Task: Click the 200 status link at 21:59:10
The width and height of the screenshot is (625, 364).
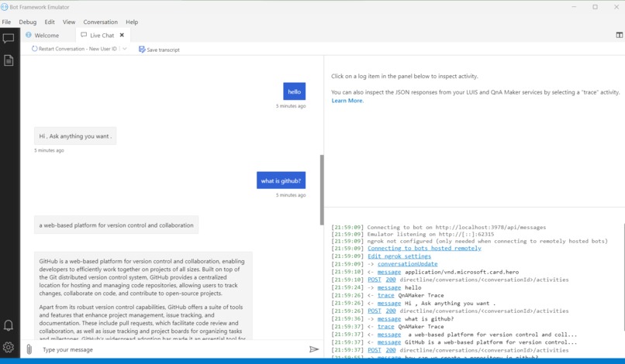Action: point(391,280)
